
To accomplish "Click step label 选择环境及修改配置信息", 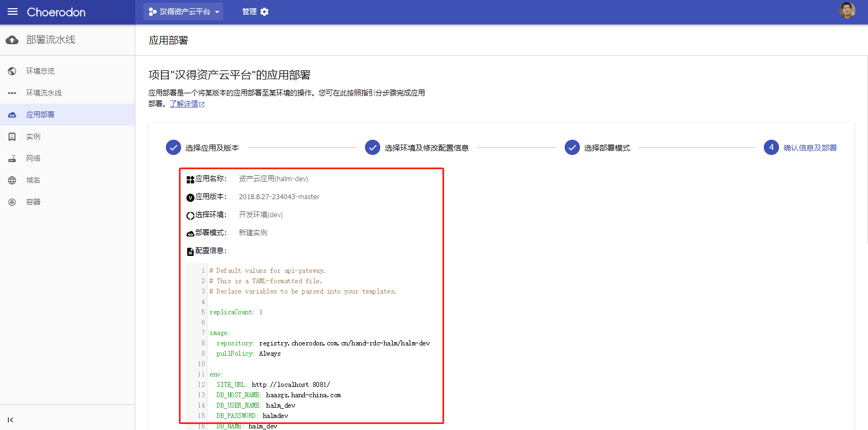I will click(427, 148).
